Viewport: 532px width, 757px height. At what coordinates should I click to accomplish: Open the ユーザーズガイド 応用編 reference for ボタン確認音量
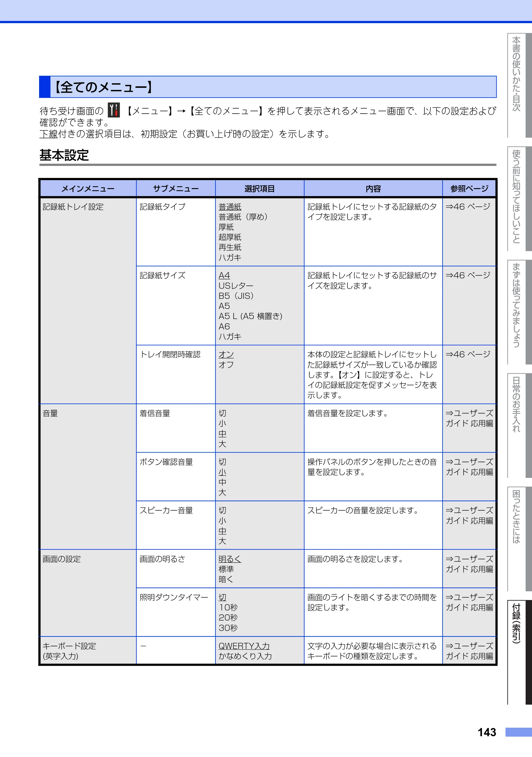[469, 467]
